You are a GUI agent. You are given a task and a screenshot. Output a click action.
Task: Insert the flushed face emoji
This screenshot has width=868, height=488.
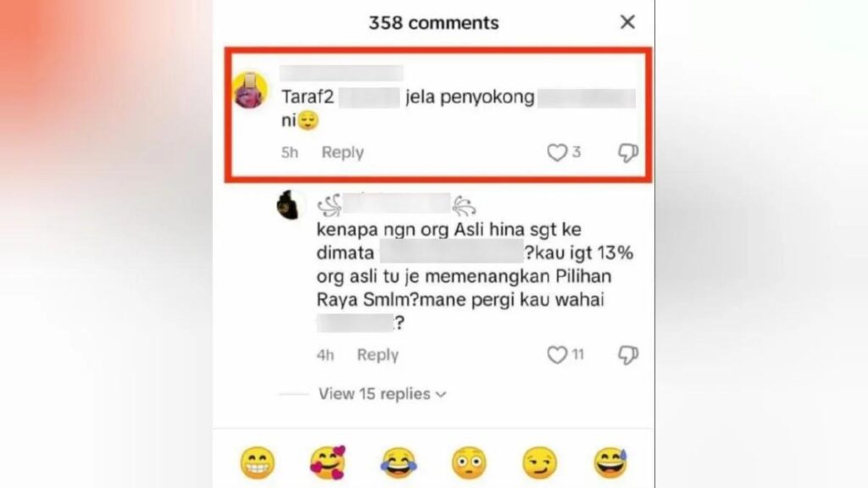469,463
